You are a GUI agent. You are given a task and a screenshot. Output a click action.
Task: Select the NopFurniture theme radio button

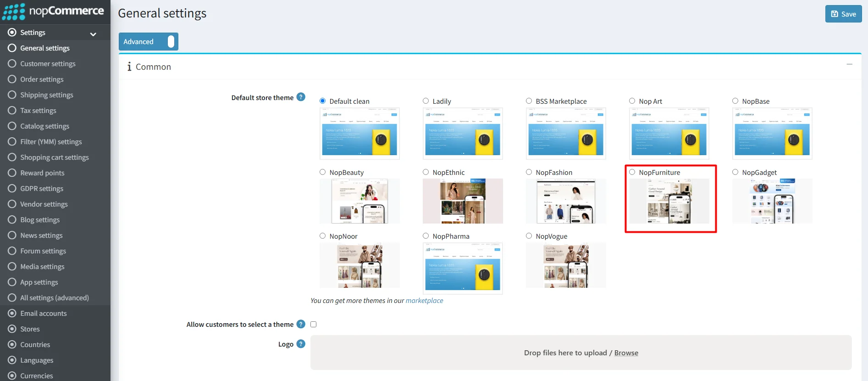click(632, 172)
